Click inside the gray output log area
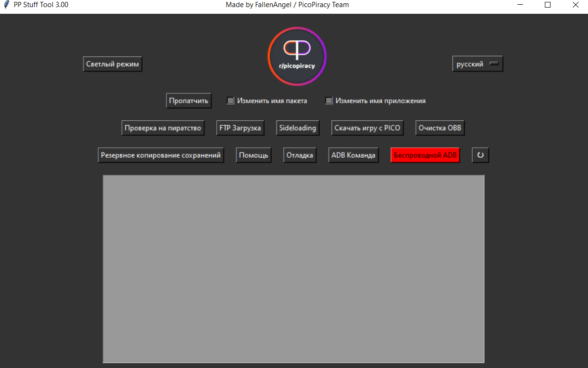 [294, 269]
